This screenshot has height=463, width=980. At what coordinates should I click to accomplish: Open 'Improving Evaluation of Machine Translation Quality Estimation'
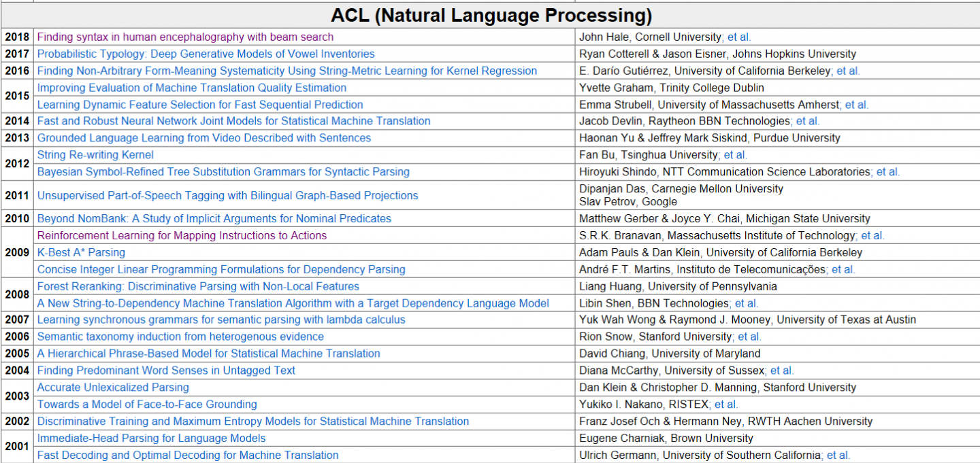tap(191, 88)
